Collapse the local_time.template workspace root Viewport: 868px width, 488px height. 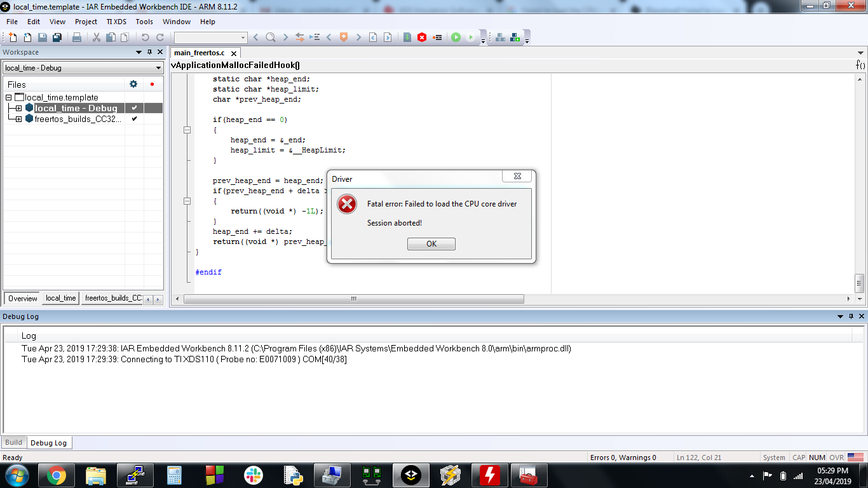point(8,97)
